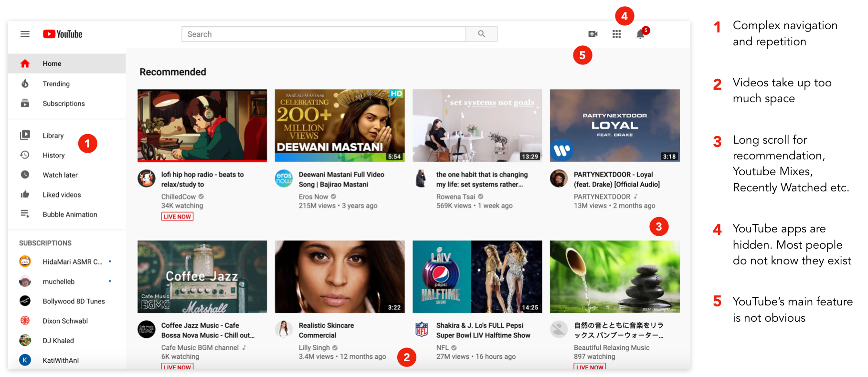Click the Dixon Schwabl avatar
This screenshot has height=377, width=868.
[25, 321]
